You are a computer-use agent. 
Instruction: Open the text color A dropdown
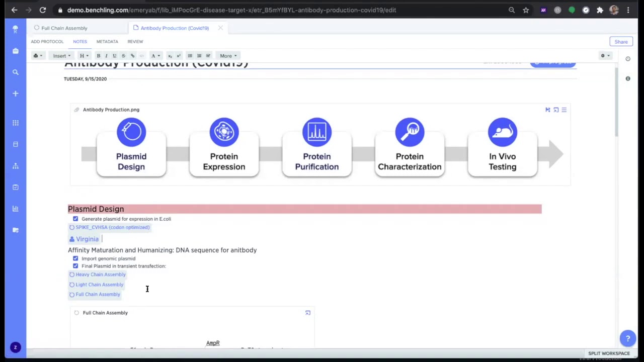click(155, 56)
